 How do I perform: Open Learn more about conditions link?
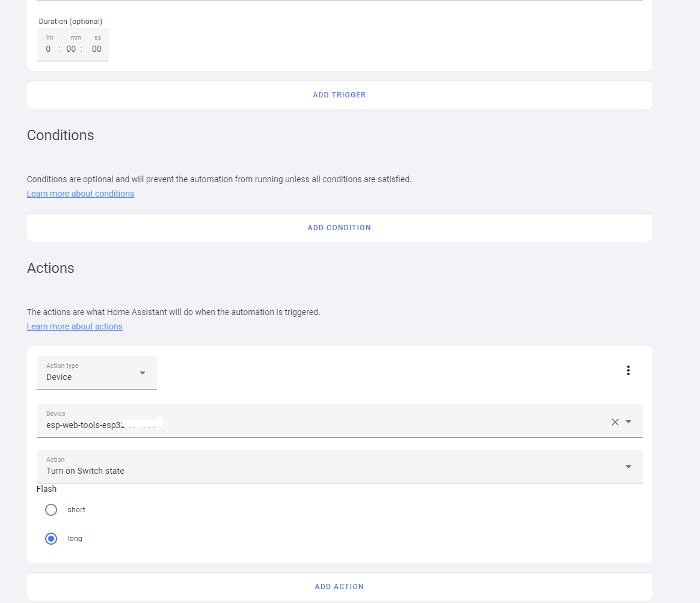81,194
